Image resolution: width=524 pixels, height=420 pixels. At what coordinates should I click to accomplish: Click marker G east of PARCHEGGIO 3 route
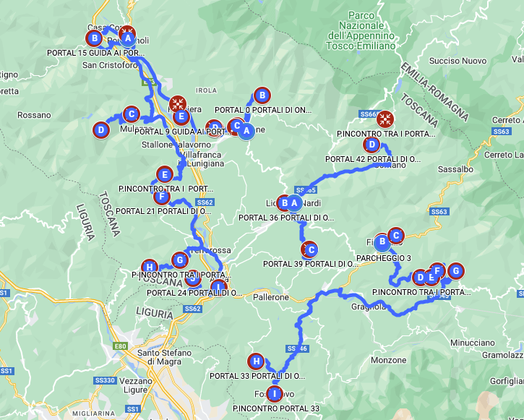coord(456,271)
